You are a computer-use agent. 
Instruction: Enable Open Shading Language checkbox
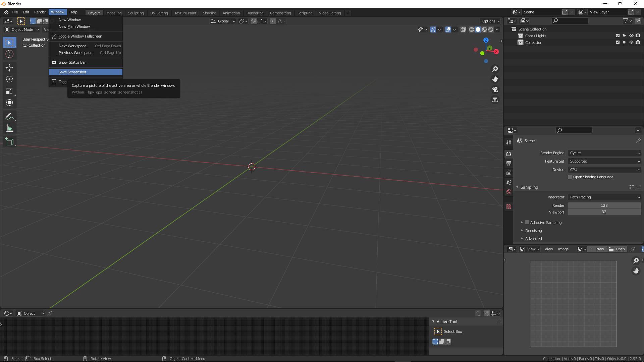coord(570,177)
